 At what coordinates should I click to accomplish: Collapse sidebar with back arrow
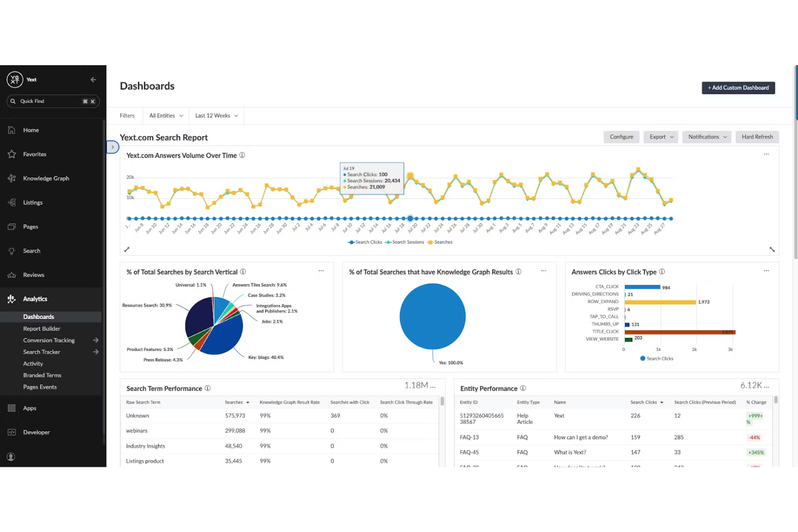tap(93, 80)
